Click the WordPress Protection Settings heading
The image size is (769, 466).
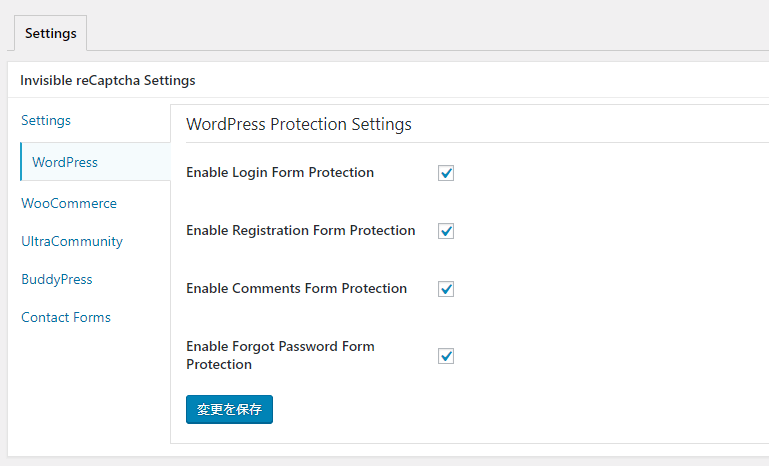[x=299, y=124]
